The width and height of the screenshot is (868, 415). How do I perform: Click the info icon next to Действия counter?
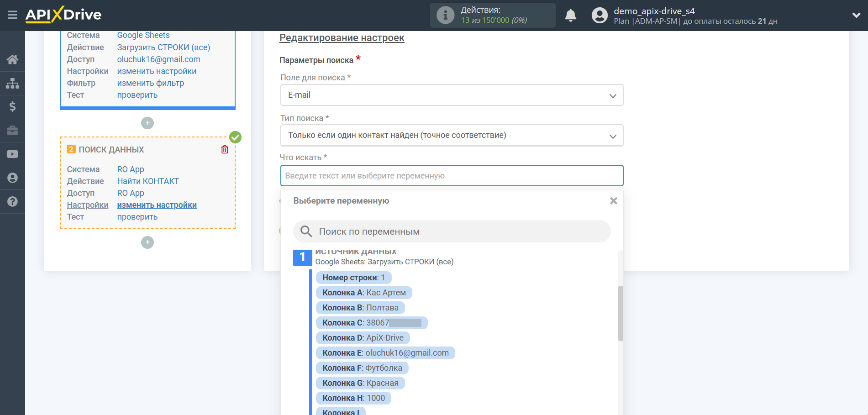tap(445, 15)
